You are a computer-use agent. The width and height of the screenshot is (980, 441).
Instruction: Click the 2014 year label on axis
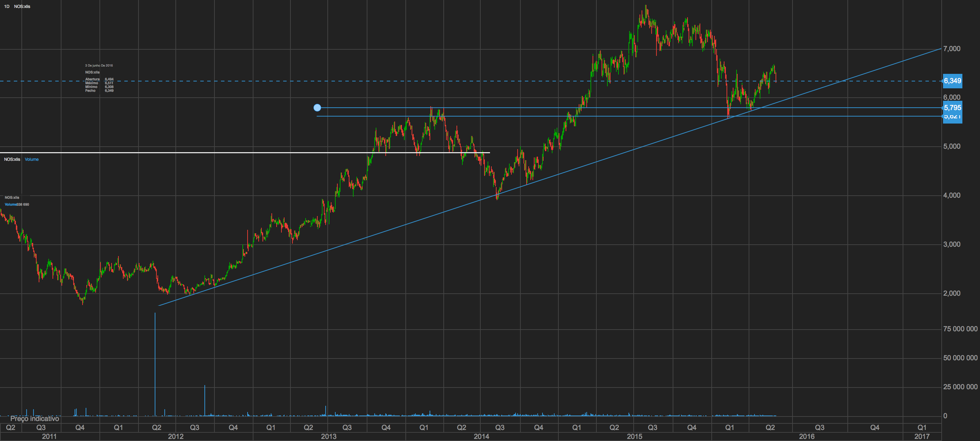[x=481, y=437]
